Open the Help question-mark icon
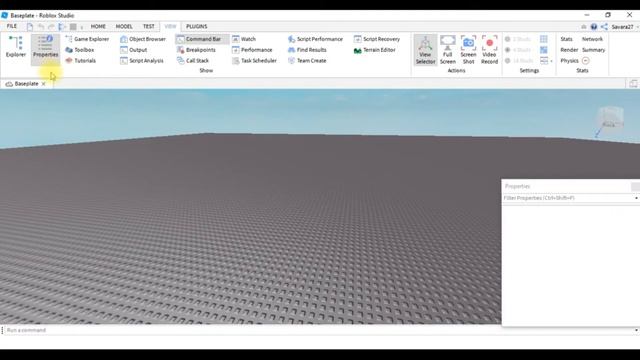This screenshot has height=360, width=640. tap(594, 27)
